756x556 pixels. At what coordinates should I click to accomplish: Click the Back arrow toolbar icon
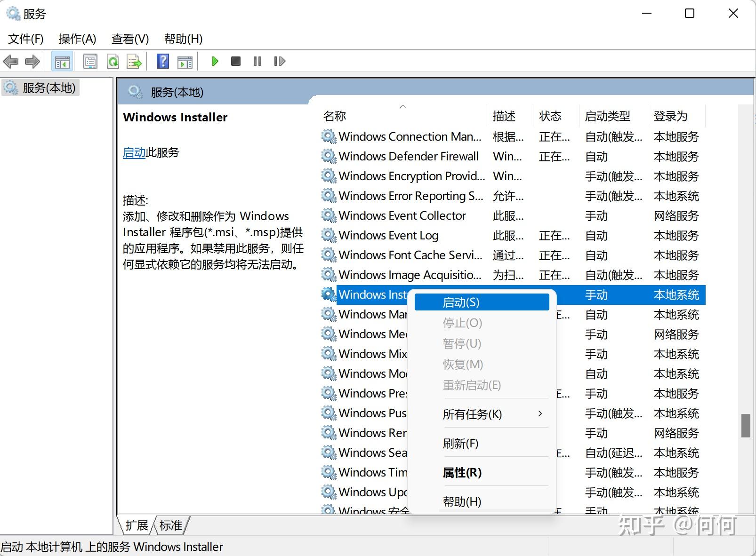(x=11, y=61)
